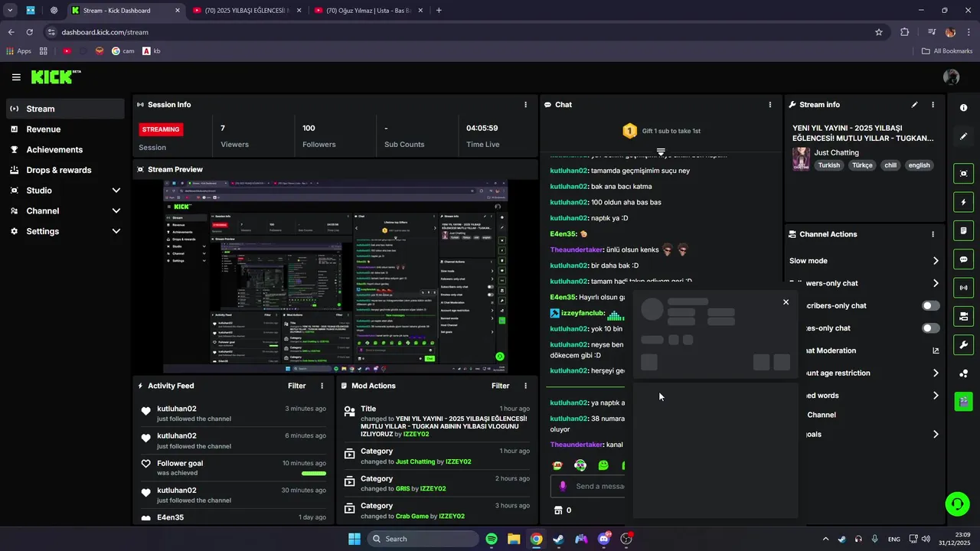Viewport: 980px width, 551px height.
Task: Click the address bar URL
Action: [105, 32]
